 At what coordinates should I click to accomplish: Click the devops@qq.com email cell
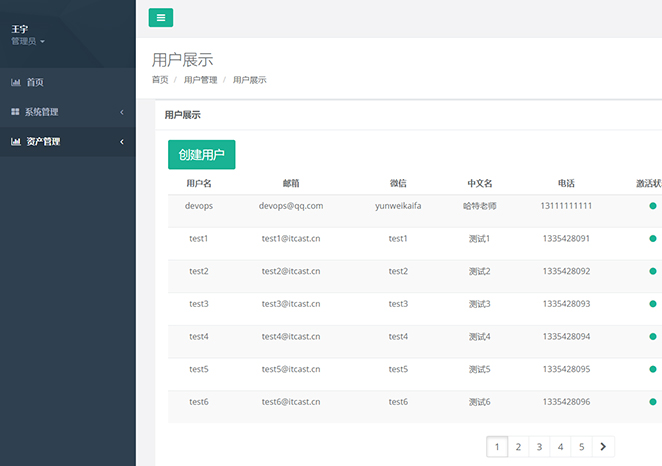[291, 206]
